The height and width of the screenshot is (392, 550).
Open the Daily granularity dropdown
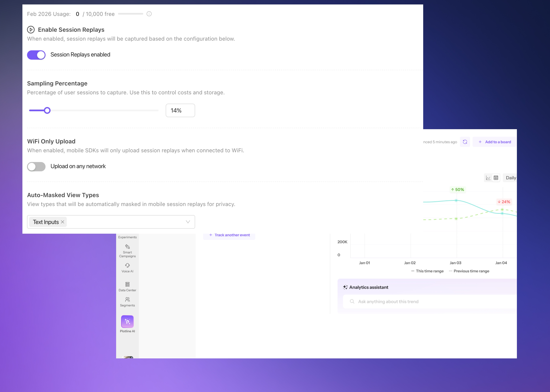[511, 178]
